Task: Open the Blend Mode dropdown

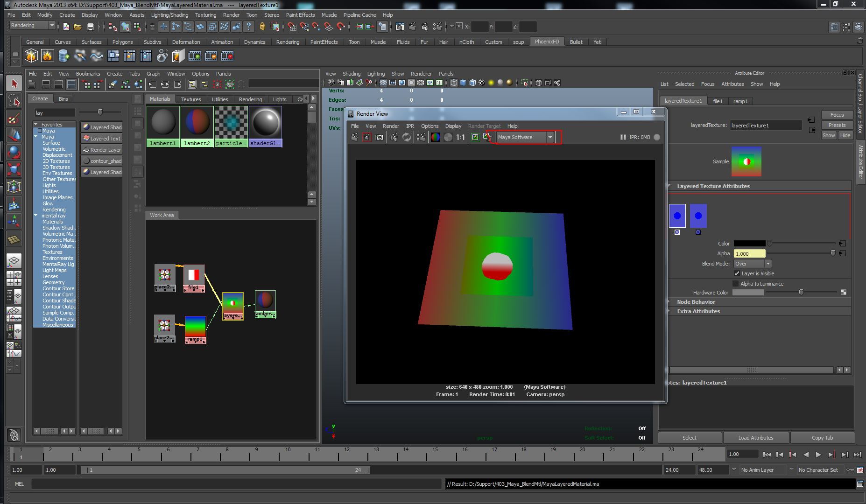Action: 752,264
